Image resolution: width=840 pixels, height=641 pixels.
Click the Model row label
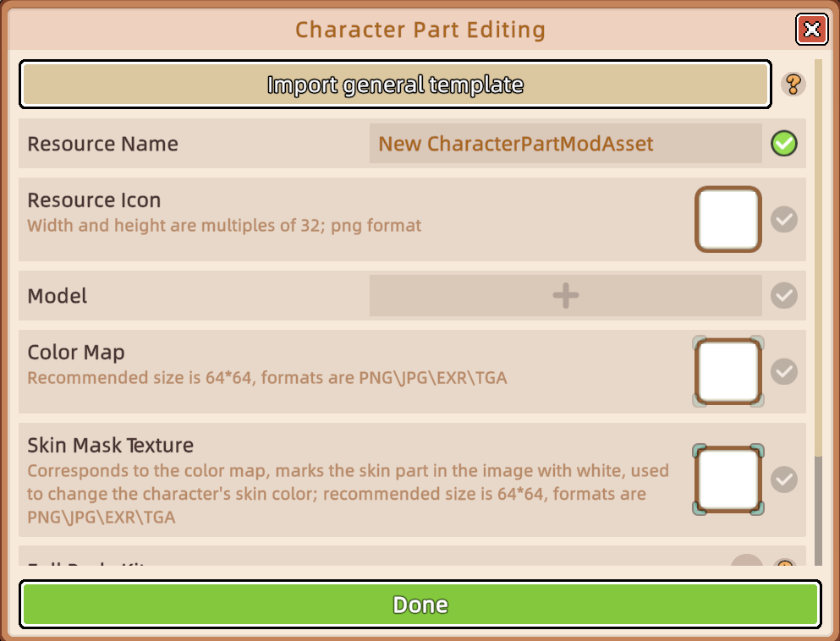[58, 296]
